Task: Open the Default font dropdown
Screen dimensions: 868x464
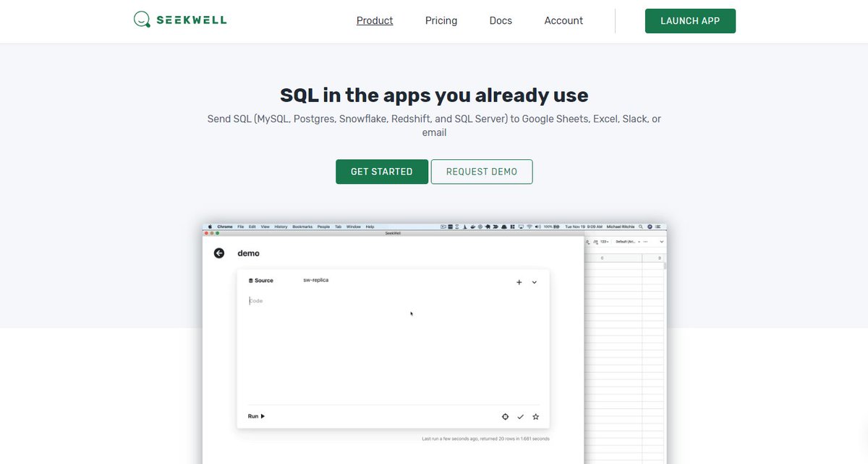Action: click(624, 241)
